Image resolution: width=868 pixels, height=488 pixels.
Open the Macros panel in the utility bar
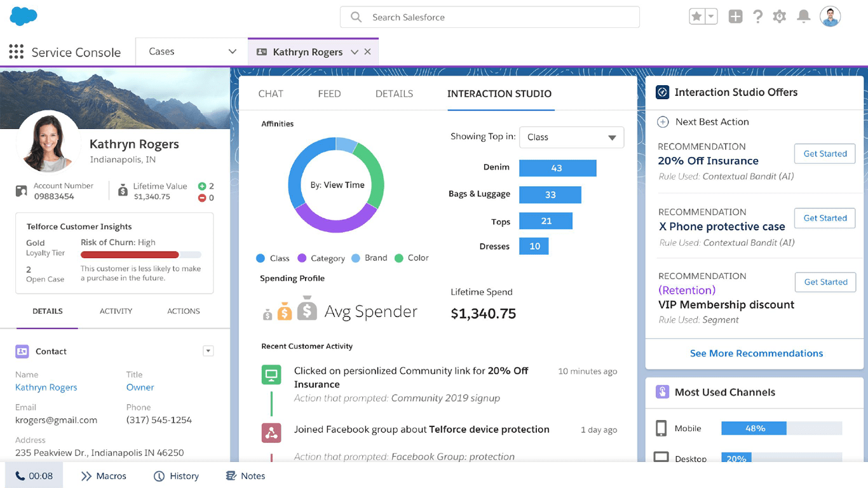pyautogui.click(x=104, y=475)
